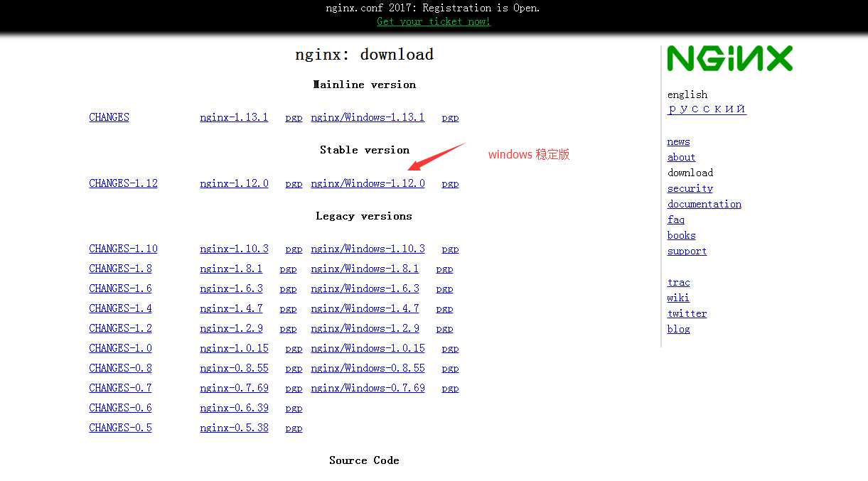Open CHANGES-1.0 link
Image resolution: width=868 pixels, height=481 pixels.
[120, 348]
